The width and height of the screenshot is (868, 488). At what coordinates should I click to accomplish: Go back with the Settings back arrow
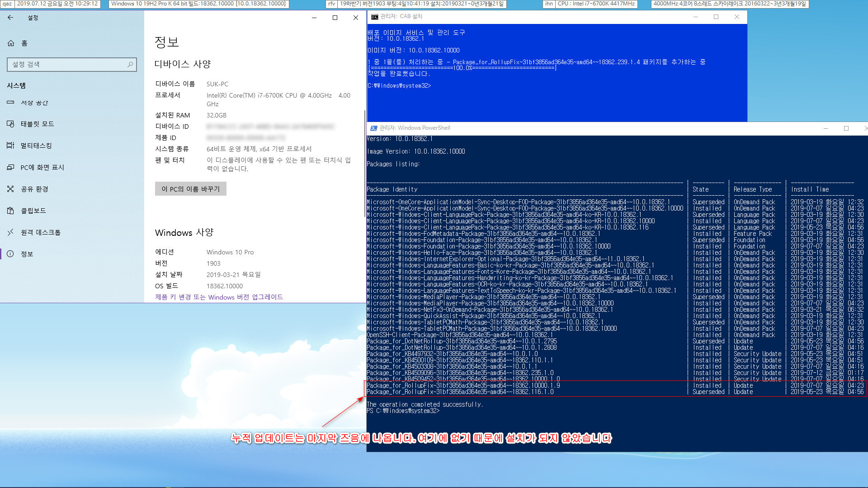[x=10, y=18]
